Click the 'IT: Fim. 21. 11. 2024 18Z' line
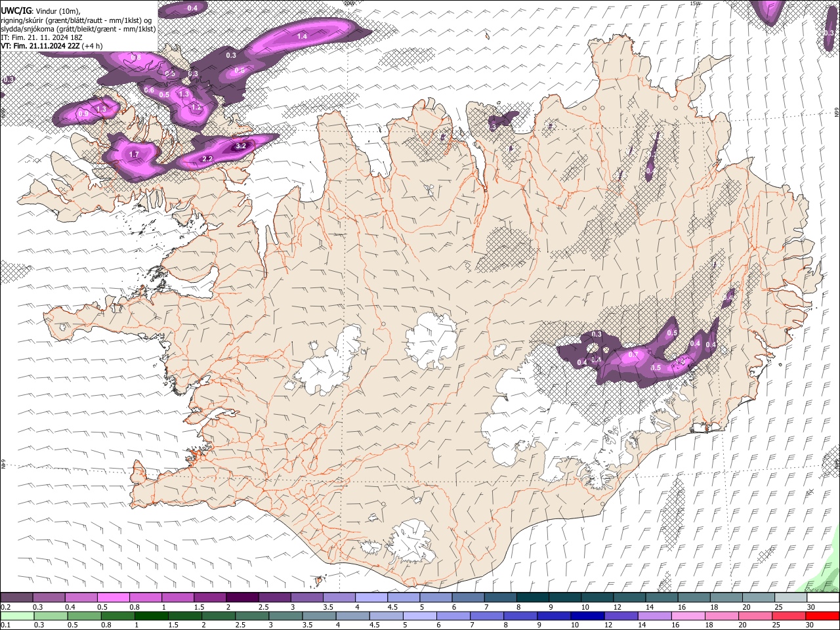840x630 pixels. pos(41,37)
